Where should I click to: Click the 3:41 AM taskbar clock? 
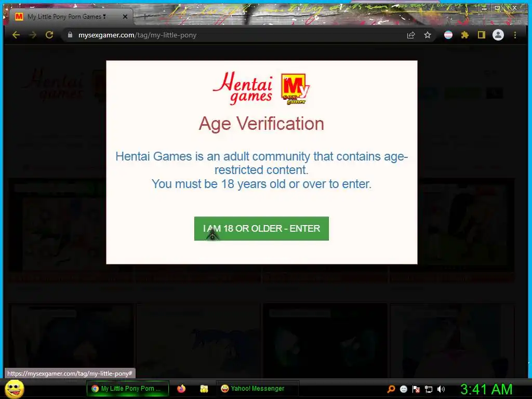[x=486, y=389]
